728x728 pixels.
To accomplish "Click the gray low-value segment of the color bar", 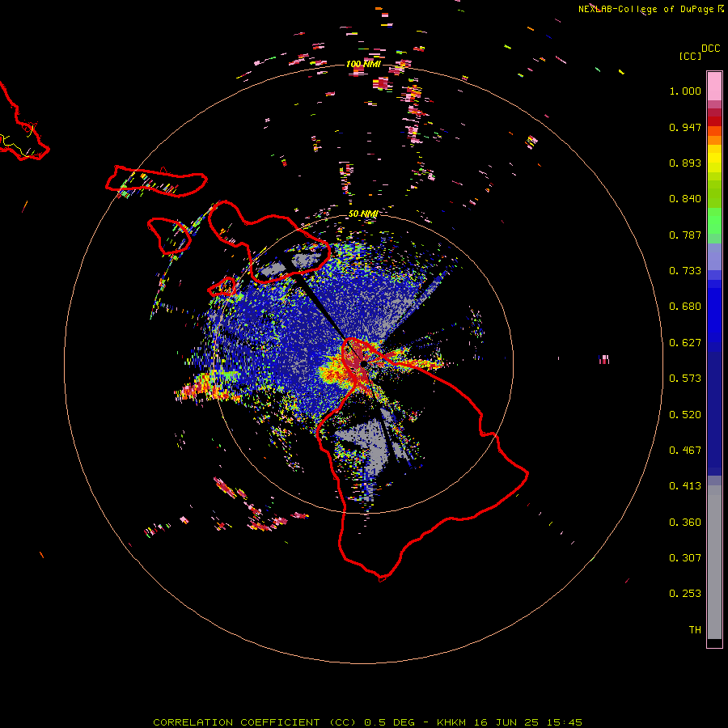I will click(714, 562).
